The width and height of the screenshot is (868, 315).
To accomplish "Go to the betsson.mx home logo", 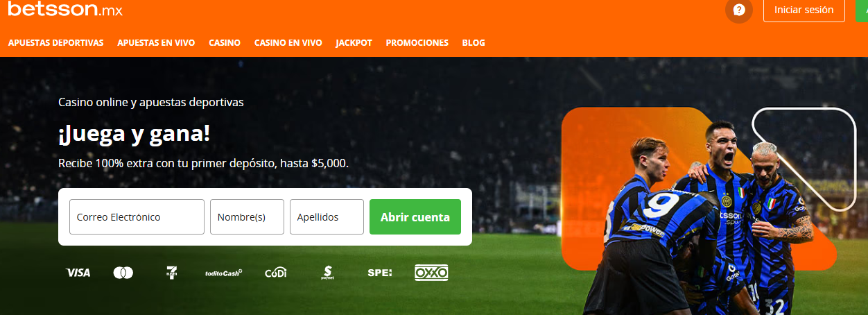I will (x=65, y=9).
